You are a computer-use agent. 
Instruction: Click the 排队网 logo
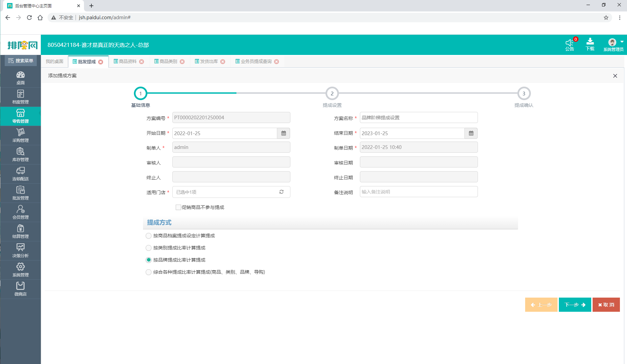tap(22, 45)
